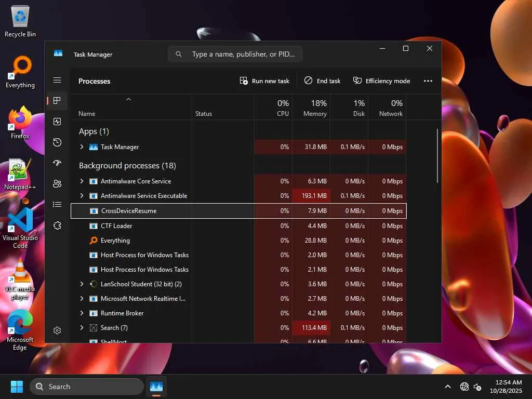Screen dimensions: 532x399
Task: Expand Antimalware Service Executable row
Action: [82, 195]
